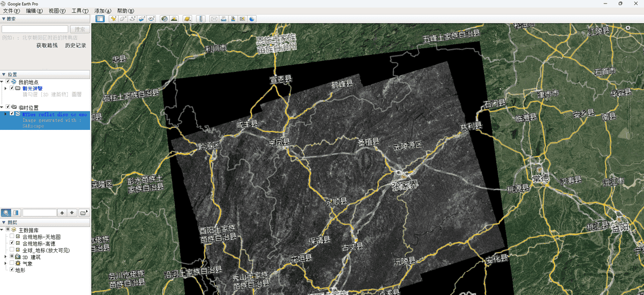Open the 工具(T) menu
Viewport: 644px width, 295px height.
coord(79,11)
